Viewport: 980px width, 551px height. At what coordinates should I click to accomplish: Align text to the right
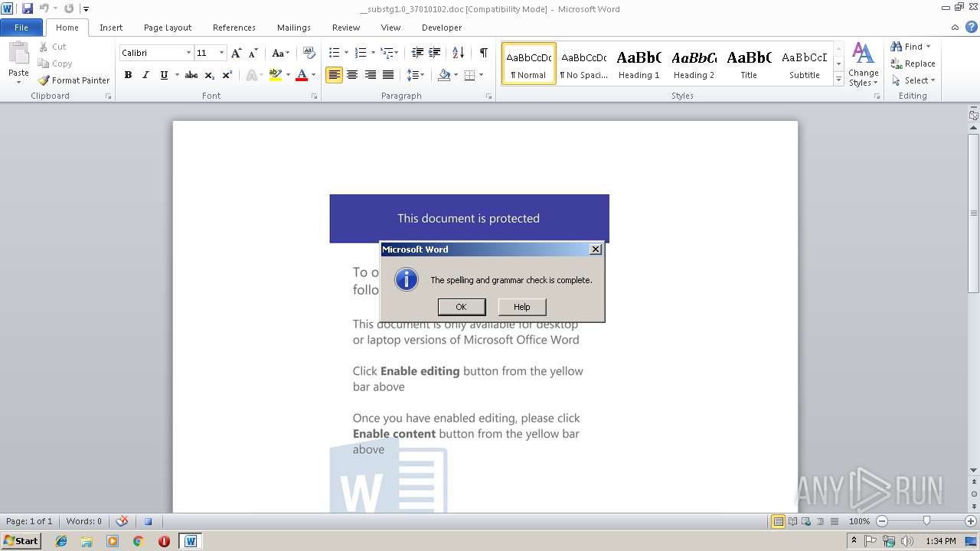pos(371,75)
